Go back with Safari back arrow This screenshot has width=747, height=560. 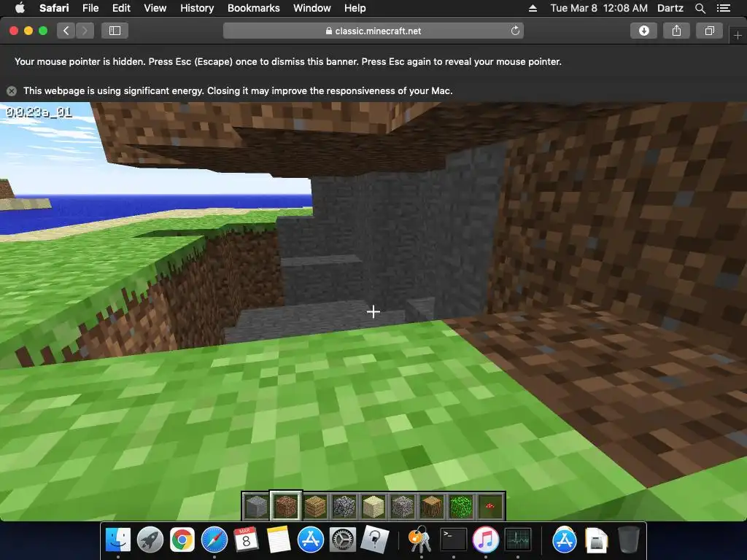click(66, 31)
